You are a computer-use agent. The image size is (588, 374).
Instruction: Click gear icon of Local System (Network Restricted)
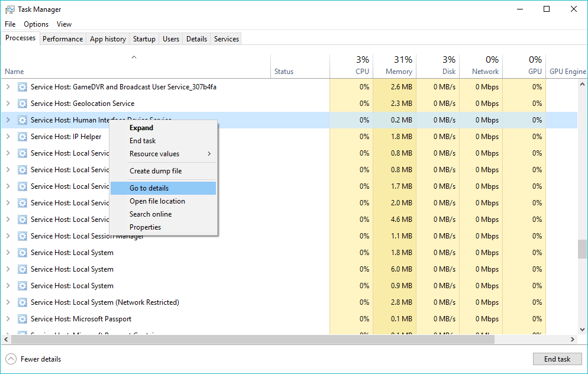click(22, 302)
